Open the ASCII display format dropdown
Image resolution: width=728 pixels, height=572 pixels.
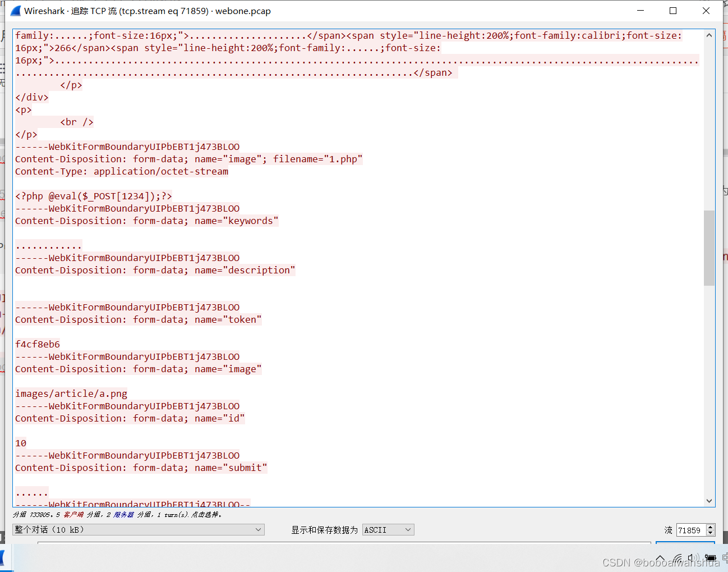click(388, 529)
